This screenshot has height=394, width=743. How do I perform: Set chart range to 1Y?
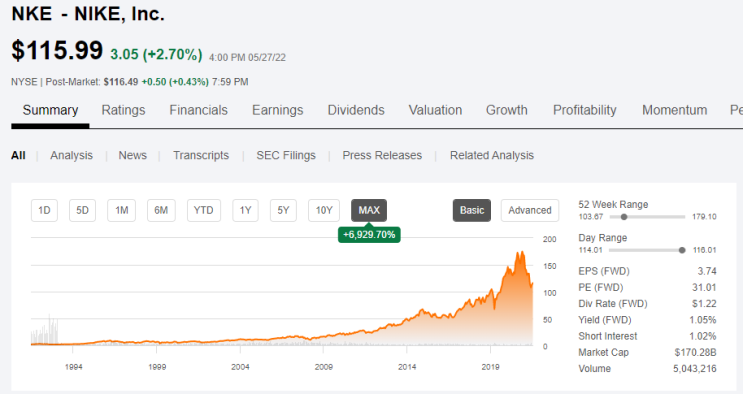pyautogui.click(x=245, y=211)
